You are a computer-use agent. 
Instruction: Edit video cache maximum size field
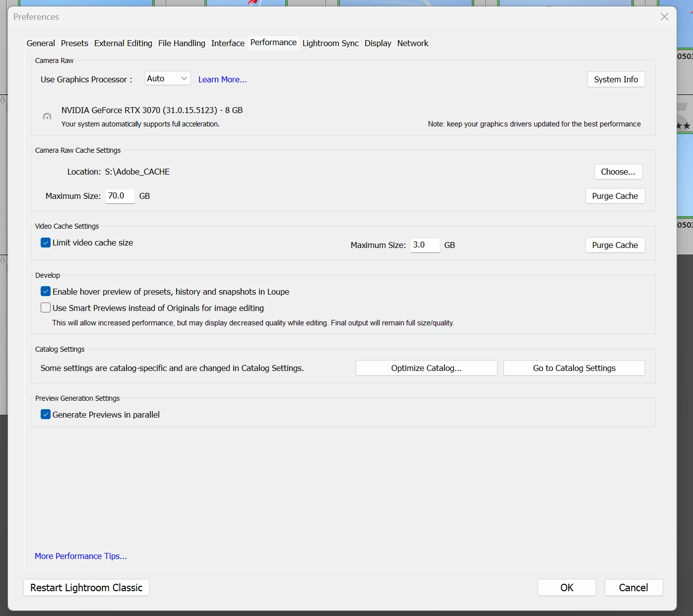pyautogui.click(x=425, y=245)
